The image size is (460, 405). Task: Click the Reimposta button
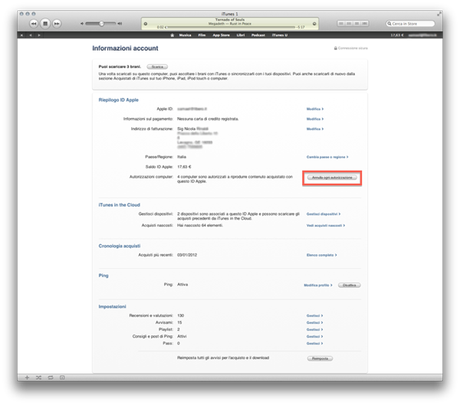pos(320,359)
